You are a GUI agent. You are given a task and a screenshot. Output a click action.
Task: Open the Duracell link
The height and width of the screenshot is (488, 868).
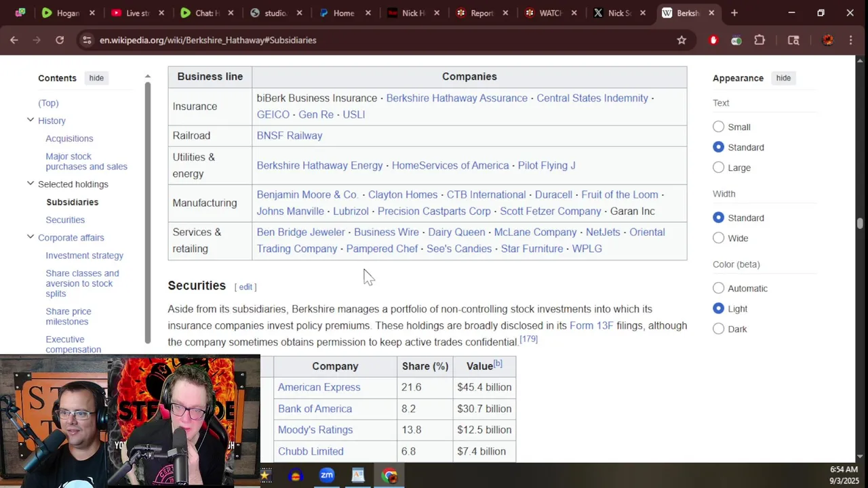[x=553, y=195]
